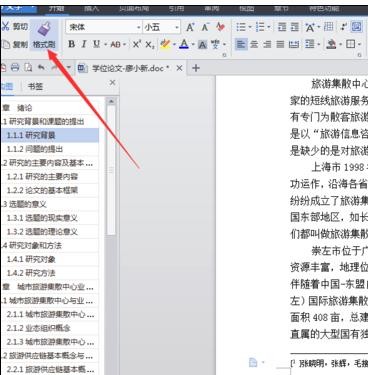Click the line spacing icon
The width and height of the screenshot is (368, 375).
[x=310, y=44]
